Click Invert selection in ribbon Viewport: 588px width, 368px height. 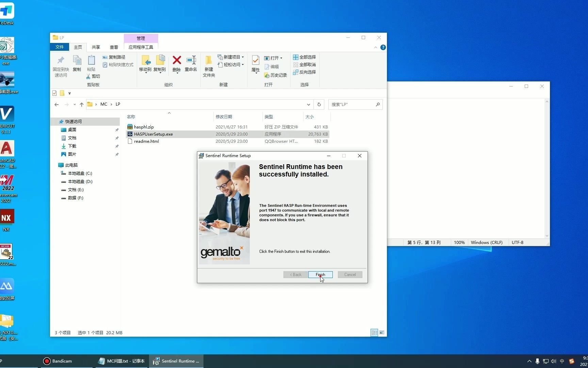pos(305,72)
